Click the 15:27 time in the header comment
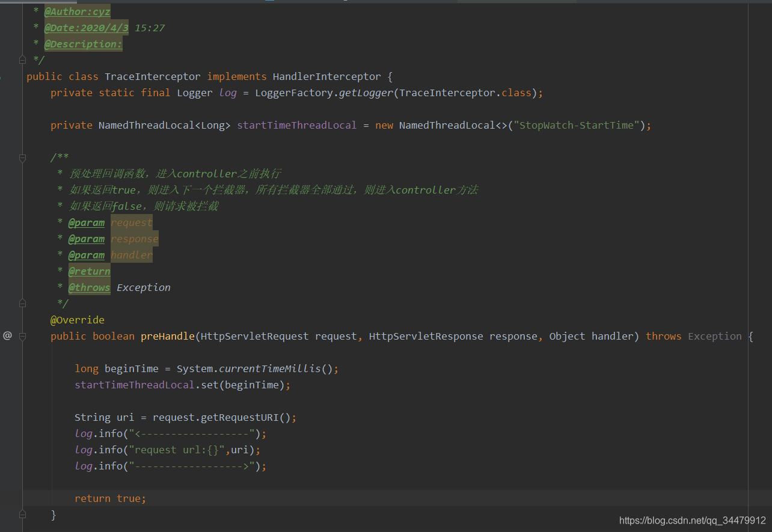Viewport: 772px width, 532px height. coord(150,28)
